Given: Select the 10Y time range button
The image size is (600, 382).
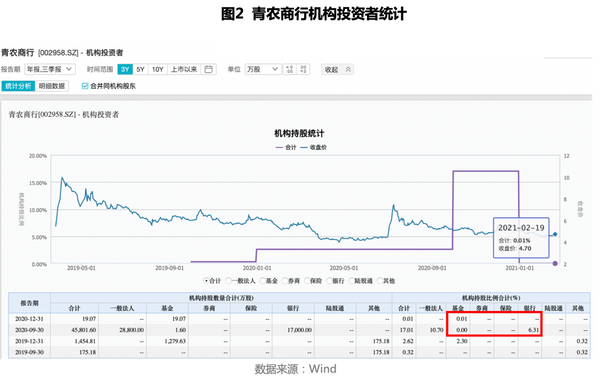Looking at the screenshot, I should [x=158, y=69].
